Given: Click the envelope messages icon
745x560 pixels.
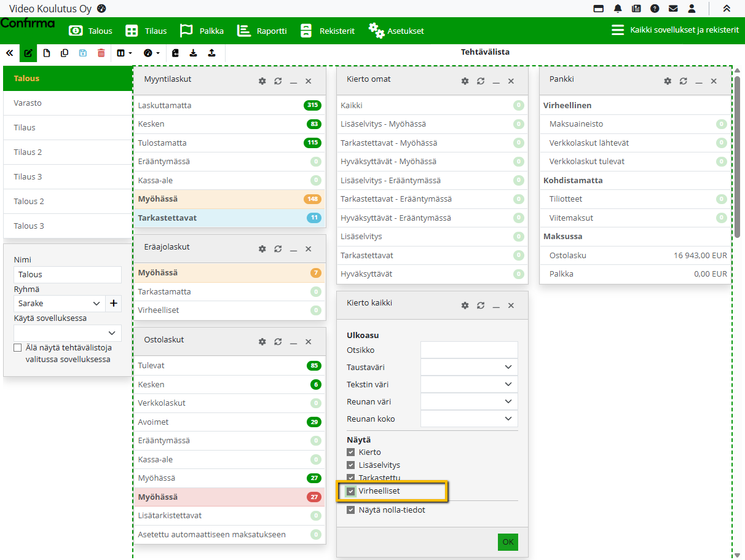Looking at the screenshot, I should point(673,9).
